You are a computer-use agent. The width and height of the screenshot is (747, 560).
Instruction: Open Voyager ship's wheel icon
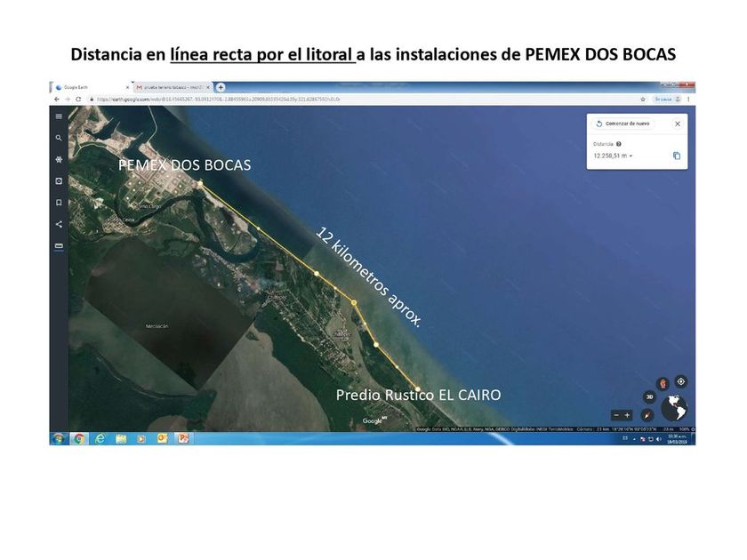[x=59, y=159]
